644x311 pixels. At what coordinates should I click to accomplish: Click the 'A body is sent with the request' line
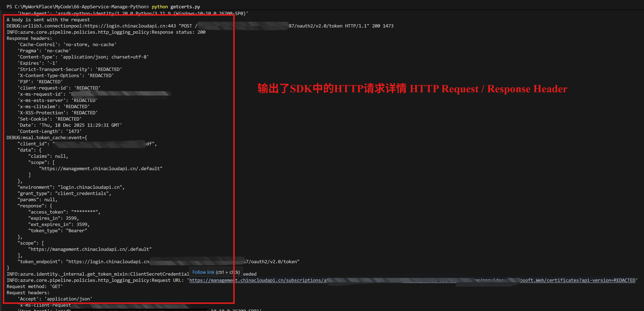click(48, 20)
